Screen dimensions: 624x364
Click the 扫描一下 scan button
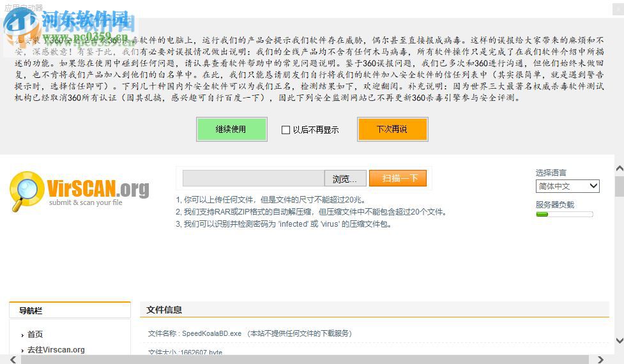coord(398,178)
